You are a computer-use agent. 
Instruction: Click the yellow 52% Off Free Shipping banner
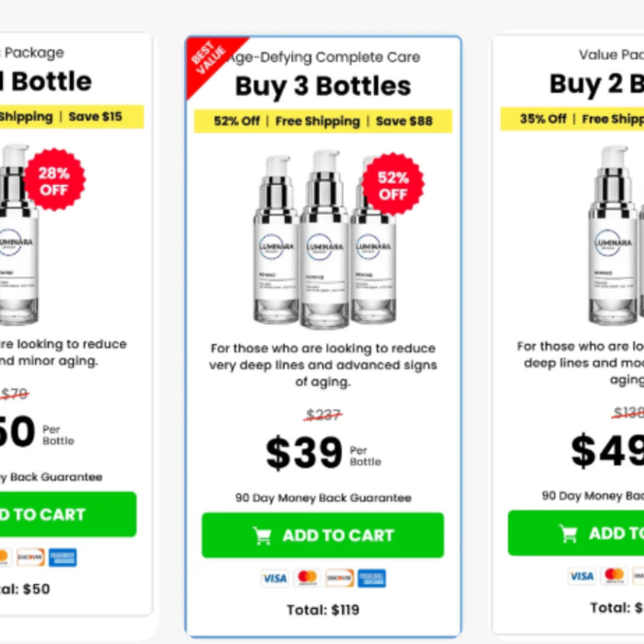[323, 121]
